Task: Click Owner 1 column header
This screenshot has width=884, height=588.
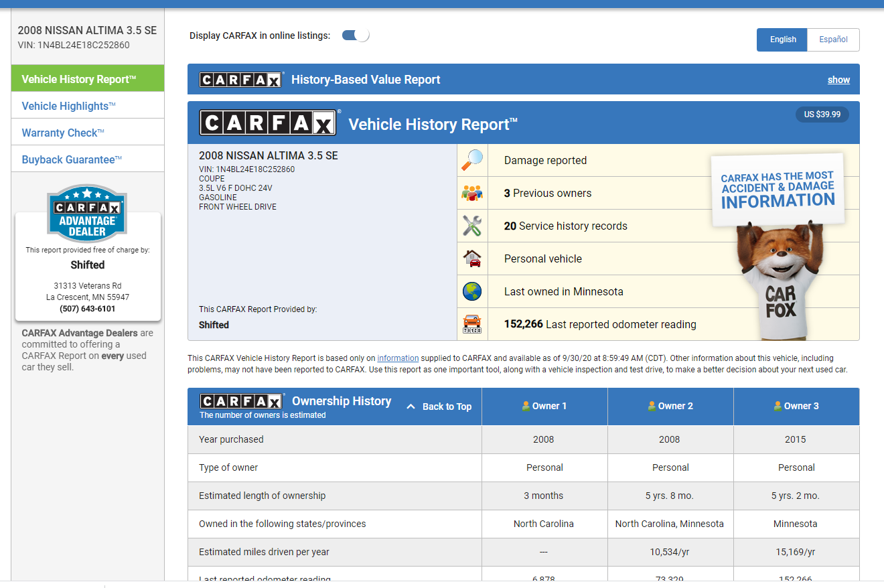Action: 544,407
